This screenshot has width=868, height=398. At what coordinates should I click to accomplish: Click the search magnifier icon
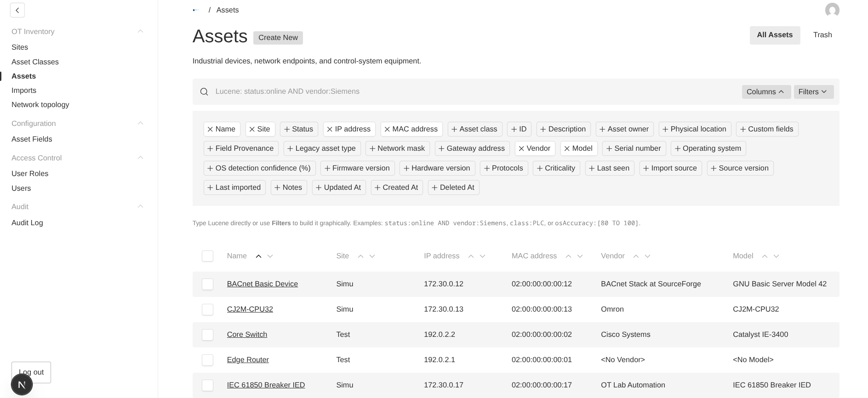pos(204,92)
